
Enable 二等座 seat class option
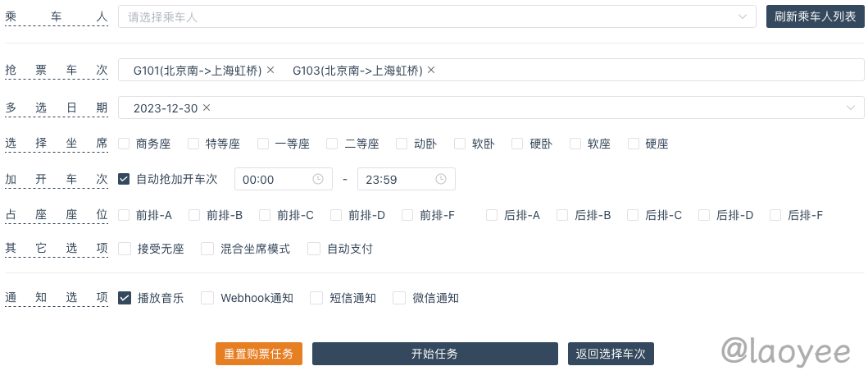coord(332,144)
